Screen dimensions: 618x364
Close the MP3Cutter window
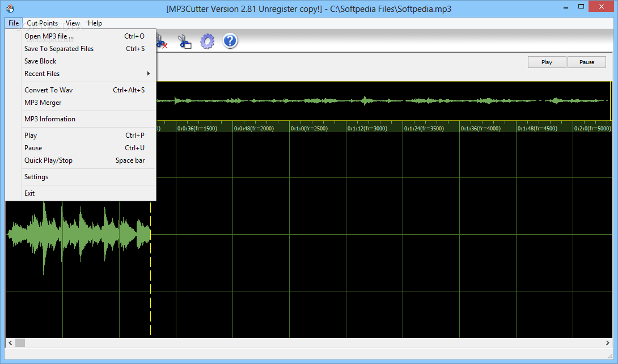602,7
